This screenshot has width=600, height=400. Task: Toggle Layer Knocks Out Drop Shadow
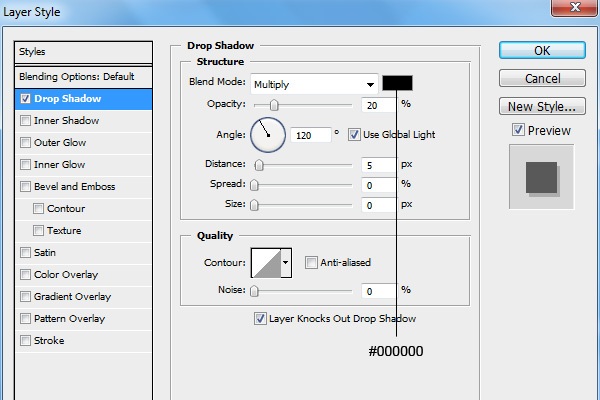click(x=260, y=319)
